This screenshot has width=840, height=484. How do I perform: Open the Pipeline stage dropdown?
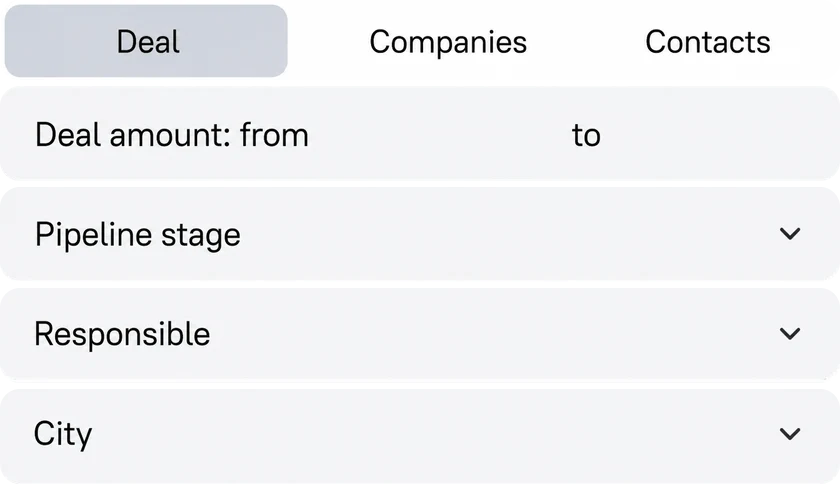[420, 234]
